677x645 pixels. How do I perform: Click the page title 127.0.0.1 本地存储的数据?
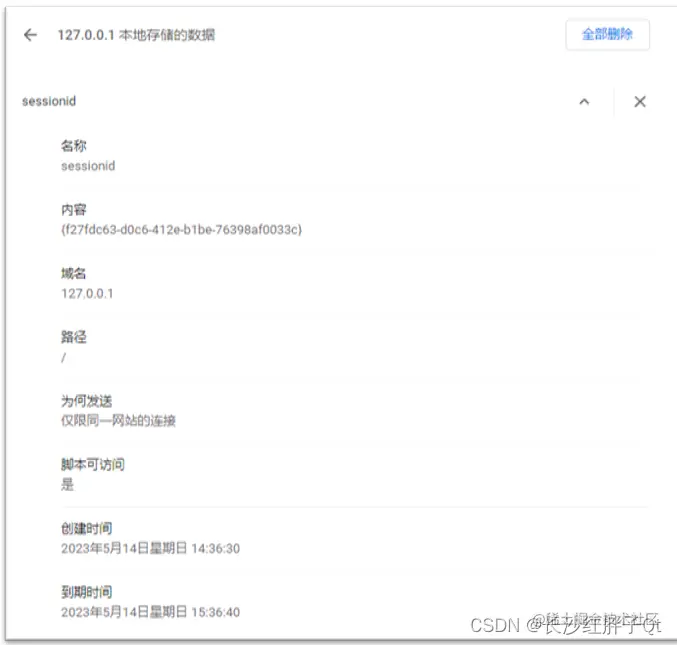(136, 35)
